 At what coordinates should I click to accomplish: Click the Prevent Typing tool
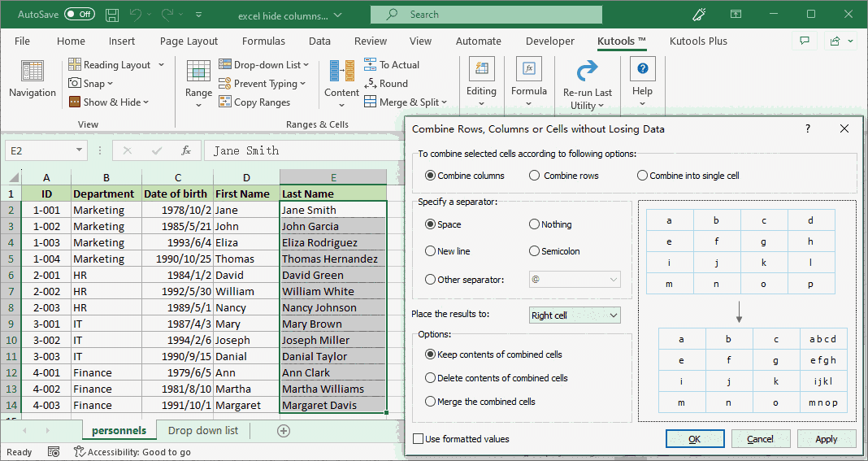tap(262, 84)
